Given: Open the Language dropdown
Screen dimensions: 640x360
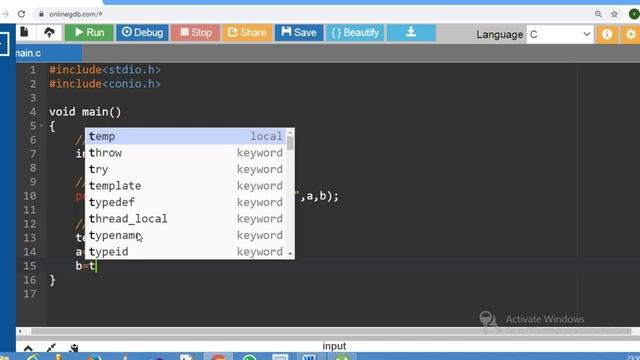Looking at the screenshot, I should pyautogui.click(x=559, y=34).
